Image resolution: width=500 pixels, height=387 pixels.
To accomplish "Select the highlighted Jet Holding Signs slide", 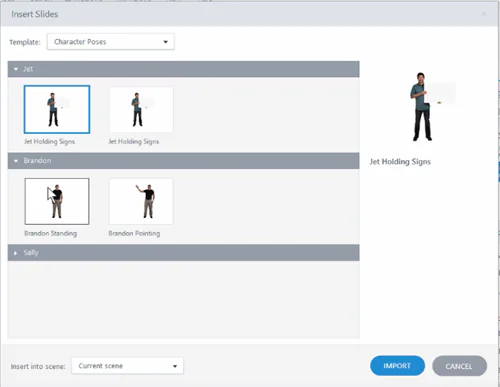I will click(57, 109).
